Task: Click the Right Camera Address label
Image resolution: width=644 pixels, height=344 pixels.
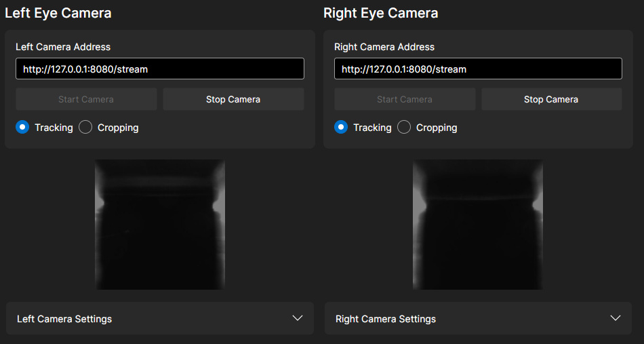Action: (384, 47)
